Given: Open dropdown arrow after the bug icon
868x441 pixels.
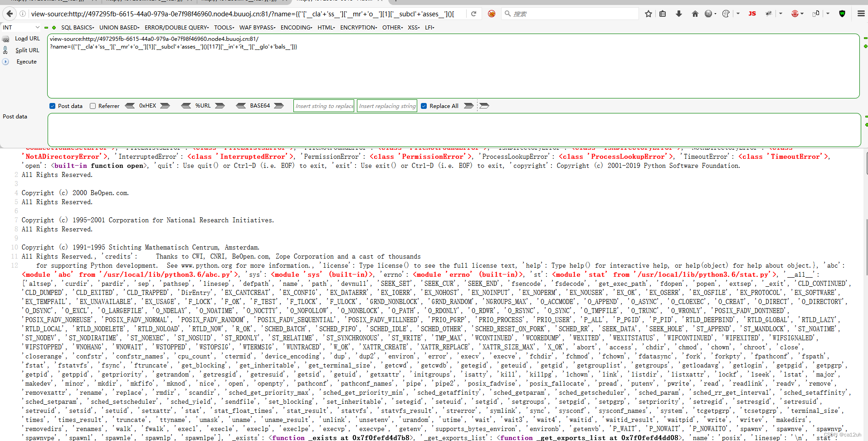Looking at the screenshot, I should pos(780,14).
